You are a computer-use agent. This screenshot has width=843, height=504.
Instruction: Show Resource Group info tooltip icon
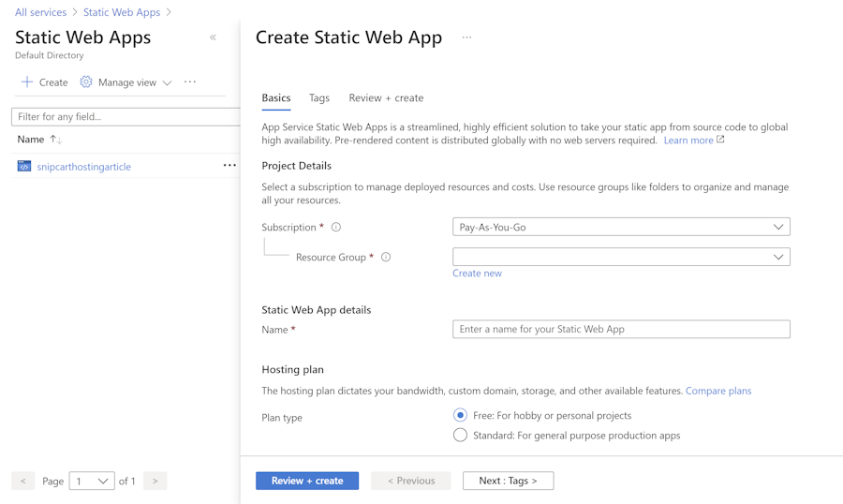click(x=386, y=257)
